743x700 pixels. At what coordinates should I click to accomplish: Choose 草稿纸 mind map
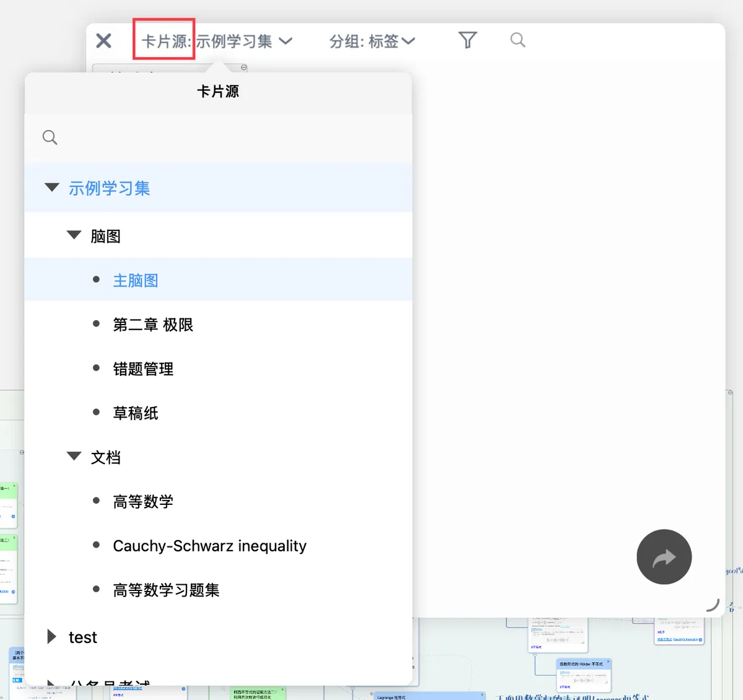pyautogui.click(x=219, y=413)
